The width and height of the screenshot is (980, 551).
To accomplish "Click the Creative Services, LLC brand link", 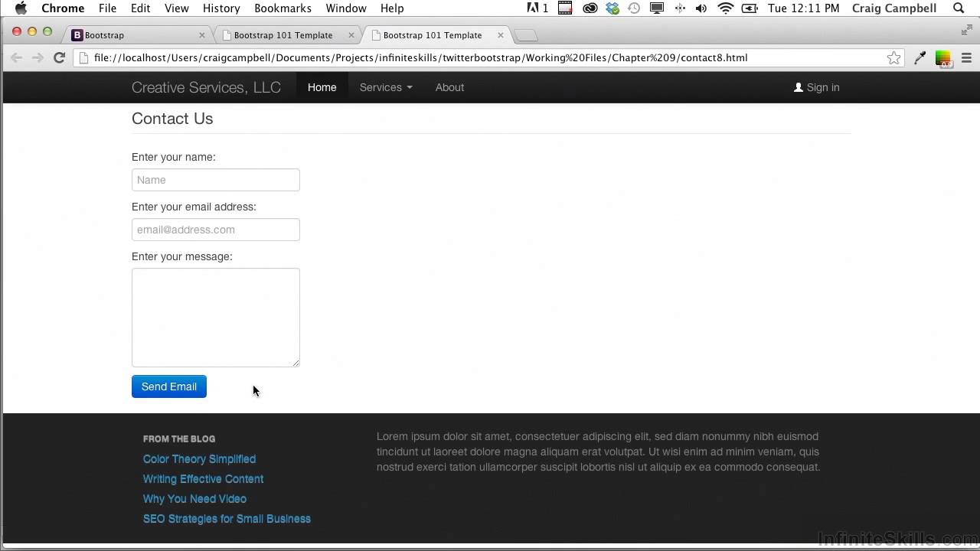I will [206, 87].
